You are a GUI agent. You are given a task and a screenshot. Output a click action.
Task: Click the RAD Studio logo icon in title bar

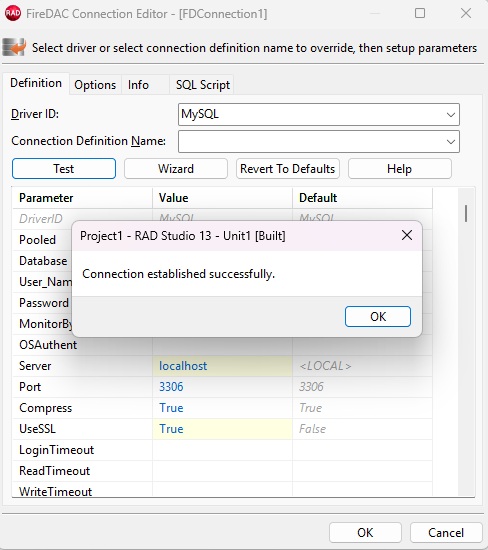[x=13, y=13]
